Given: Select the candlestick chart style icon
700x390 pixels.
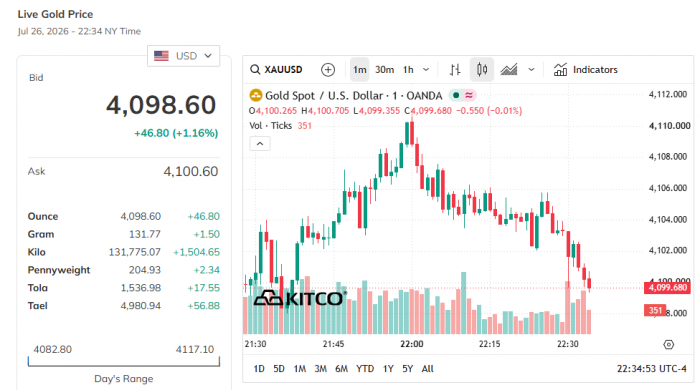Looking at the screenshot, I should pos(482,70).
